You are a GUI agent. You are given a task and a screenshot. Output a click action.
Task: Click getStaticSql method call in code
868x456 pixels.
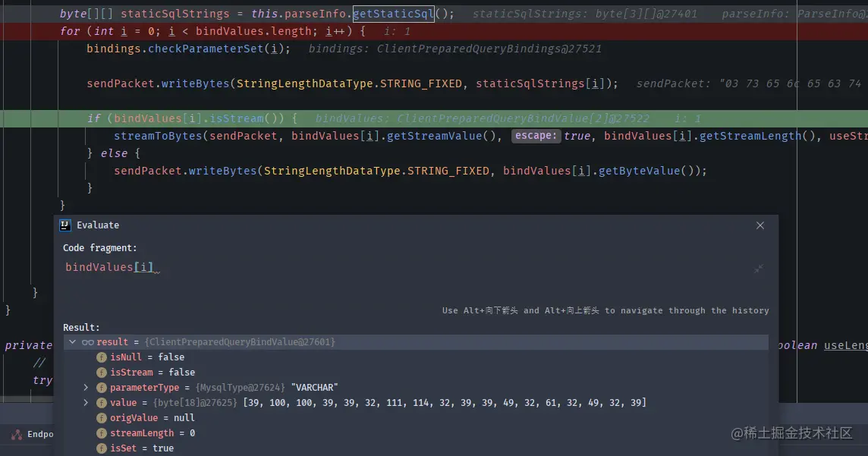pyautogui.click(x=393, y=14)
